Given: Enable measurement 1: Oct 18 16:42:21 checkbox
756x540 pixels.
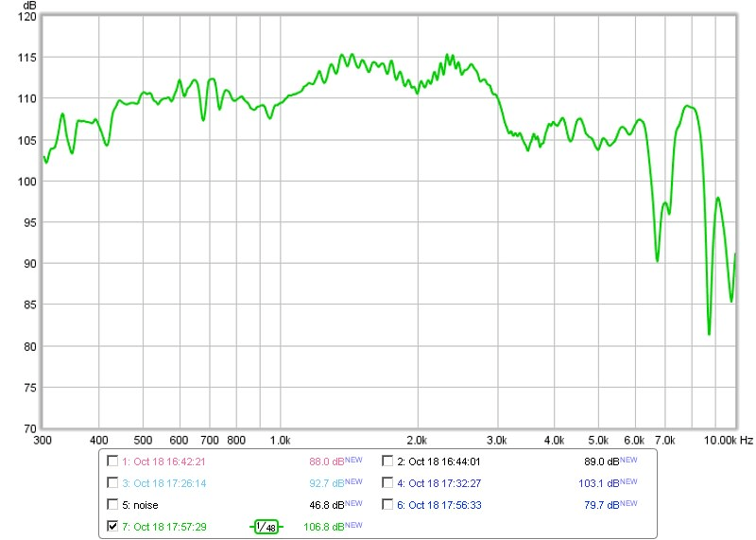Looking at the screenshot, I should (x=112, y=461).
